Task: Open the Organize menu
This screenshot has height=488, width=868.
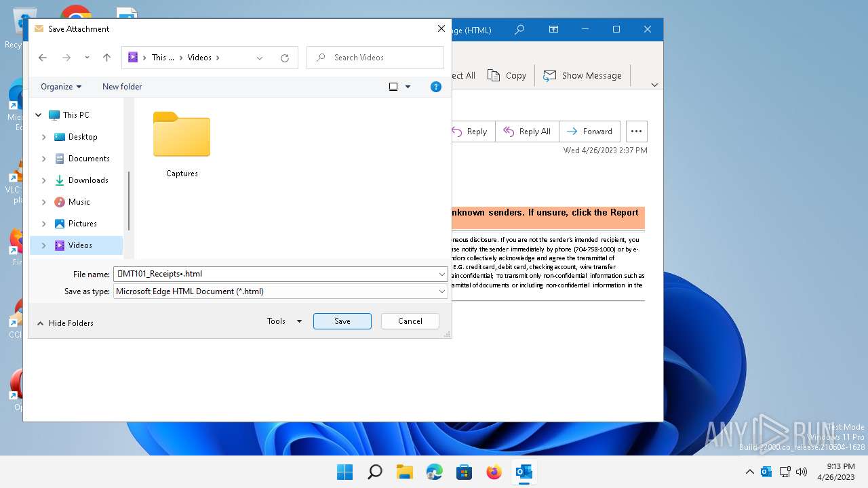Action: coord(61,87)
